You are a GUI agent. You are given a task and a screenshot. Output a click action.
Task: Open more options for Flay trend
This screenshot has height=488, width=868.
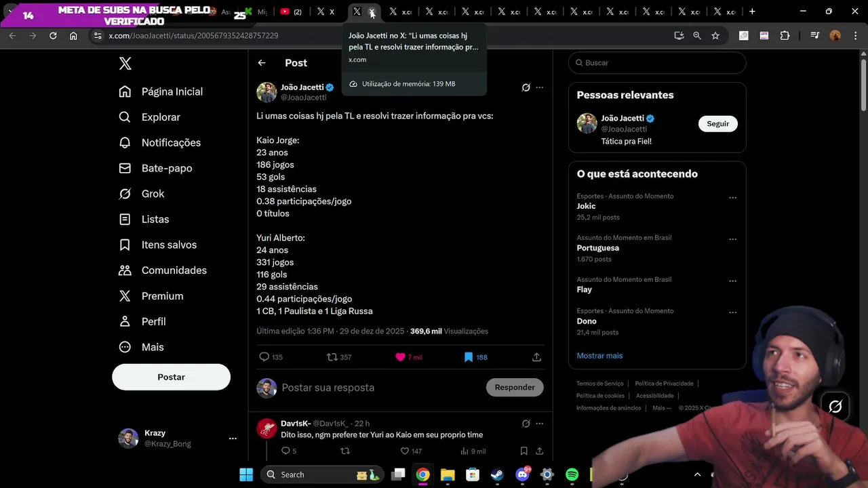[732, 281]
